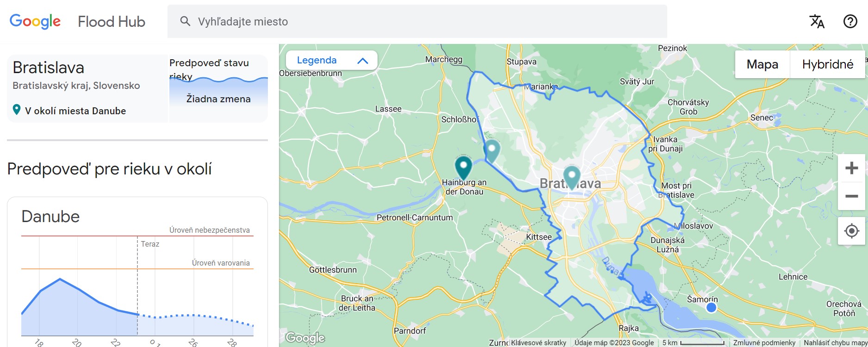This screenshot has width=868, height=347.
Task: Open 'Zmluvné podmienky' link
Action: point(764,343)
